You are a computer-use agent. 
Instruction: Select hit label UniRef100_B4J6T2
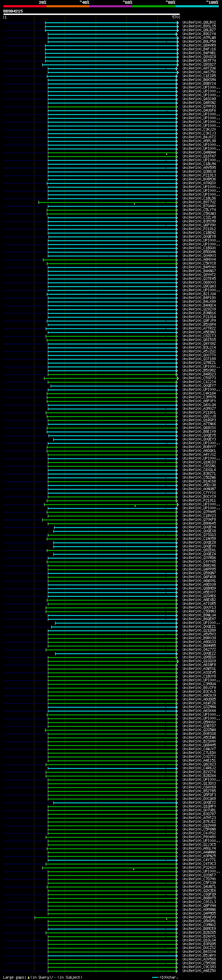point(199,137)
